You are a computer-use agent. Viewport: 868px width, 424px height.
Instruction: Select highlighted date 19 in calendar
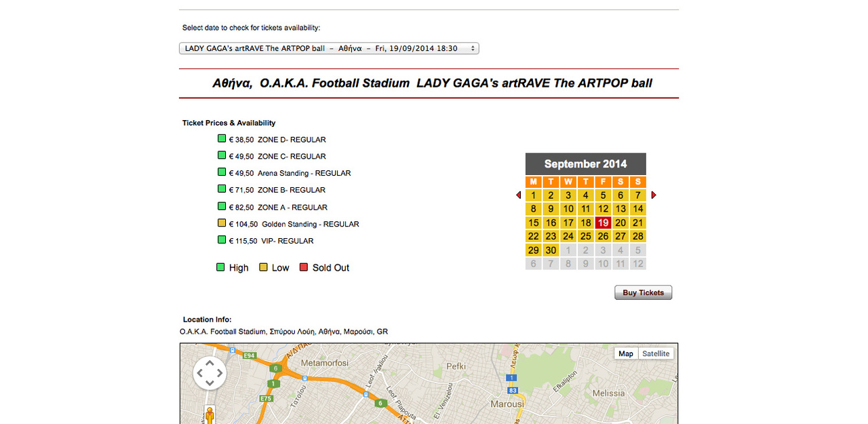(x=603, y=223)
